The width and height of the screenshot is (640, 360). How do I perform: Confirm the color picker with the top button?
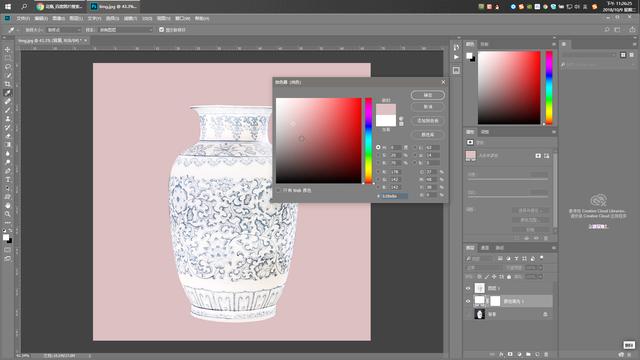coord(427,95)
